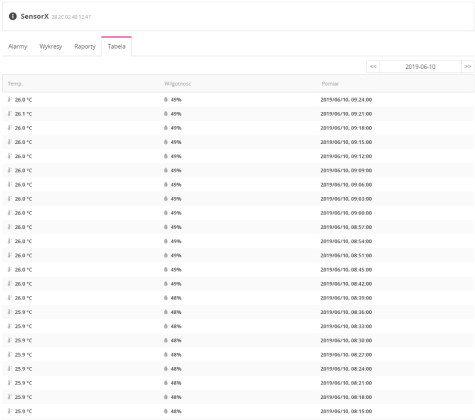Click the 48% humidity in 08:24:00 row

pos(176,369)
